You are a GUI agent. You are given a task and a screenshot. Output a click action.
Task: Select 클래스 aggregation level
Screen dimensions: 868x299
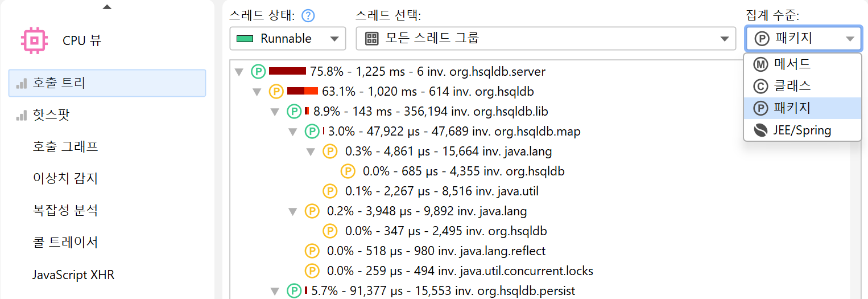802,86
